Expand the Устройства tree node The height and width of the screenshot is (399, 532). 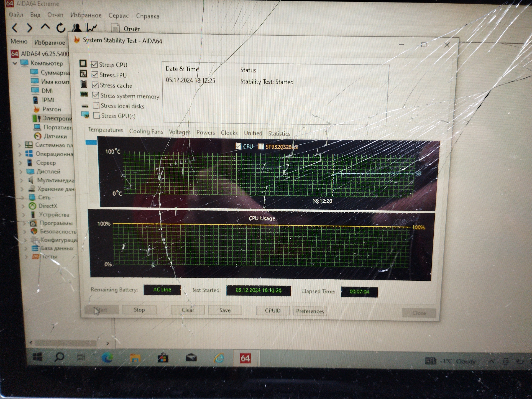click(x=24, y=215)
